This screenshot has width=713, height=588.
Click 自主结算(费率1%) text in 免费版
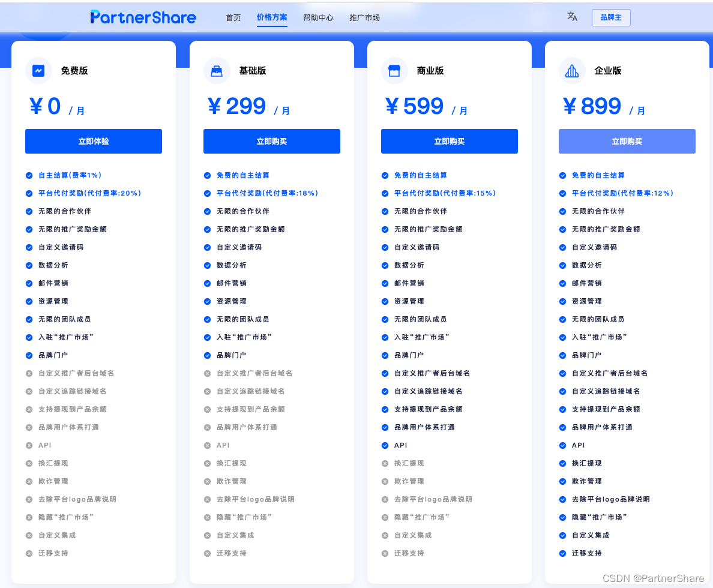[x=70, y=176]
